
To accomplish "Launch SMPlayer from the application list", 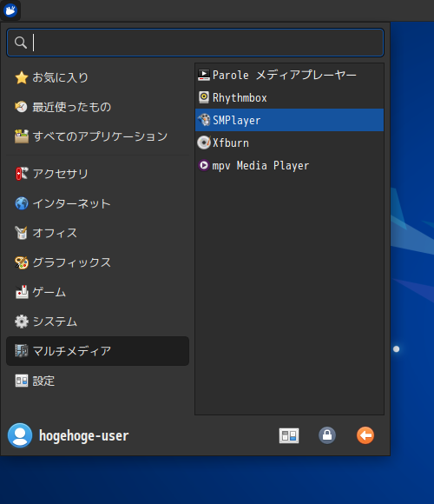I will tap(289, 120).
